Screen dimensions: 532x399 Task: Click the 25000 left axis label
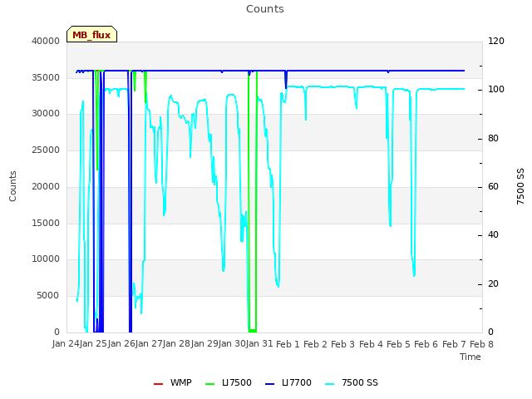[x=46, y=150]
